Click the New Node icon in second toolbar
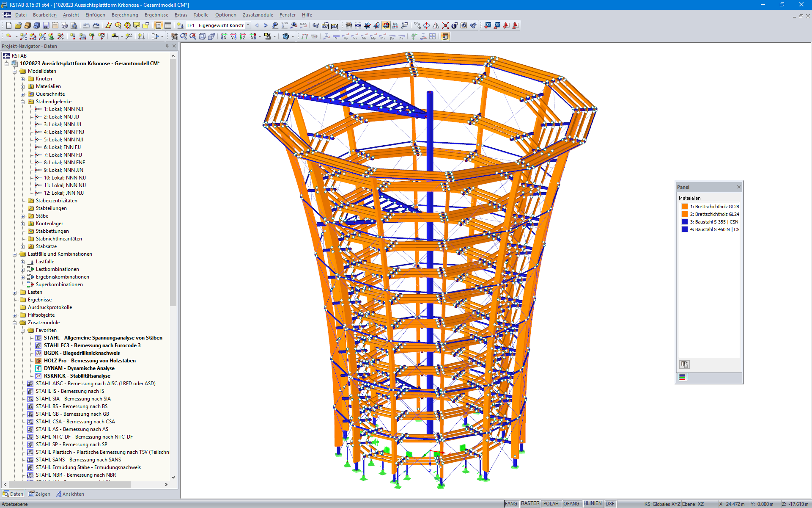 [8, 36]
